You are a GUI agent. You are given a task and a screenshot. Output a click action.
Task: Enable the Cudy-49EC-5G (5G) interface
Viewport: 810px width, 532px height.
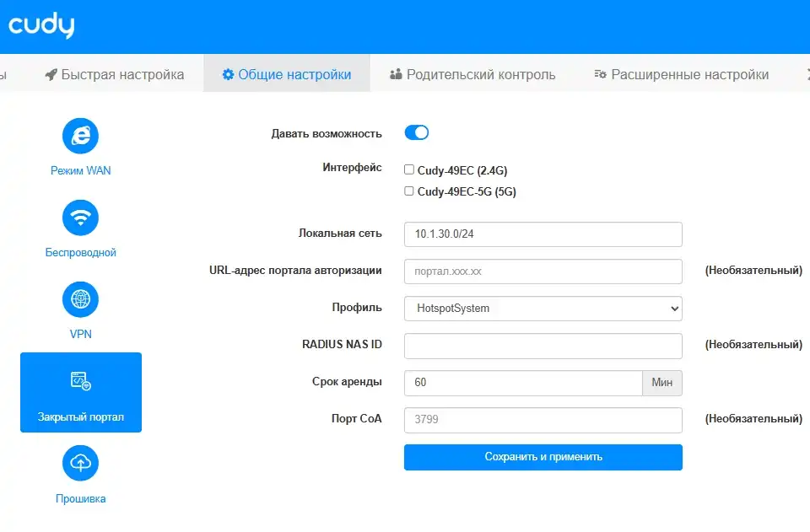(408, 191)
